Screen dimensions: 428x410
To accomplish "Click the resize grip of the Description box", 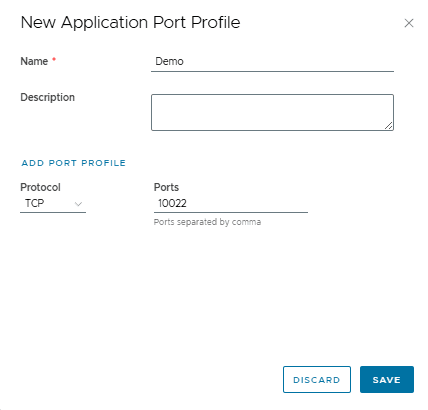I will [x=389, y=125].
